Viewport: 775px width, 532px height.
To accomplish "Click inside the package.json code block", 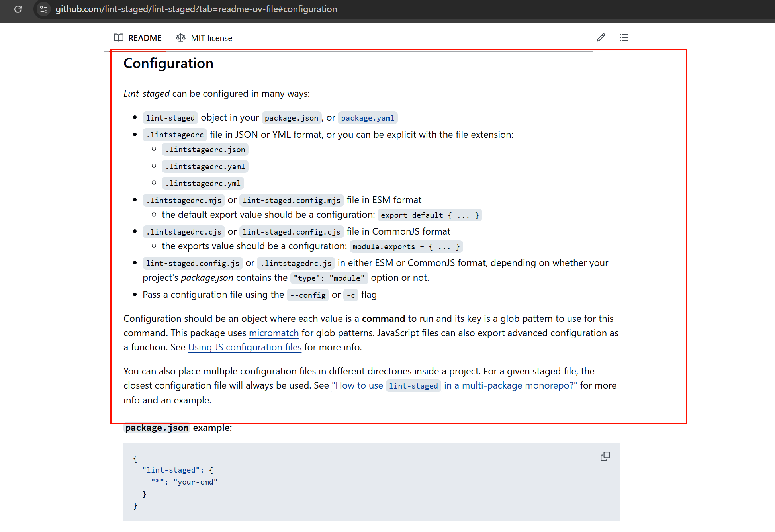I will pyautogui.click(x=358, y=482).
